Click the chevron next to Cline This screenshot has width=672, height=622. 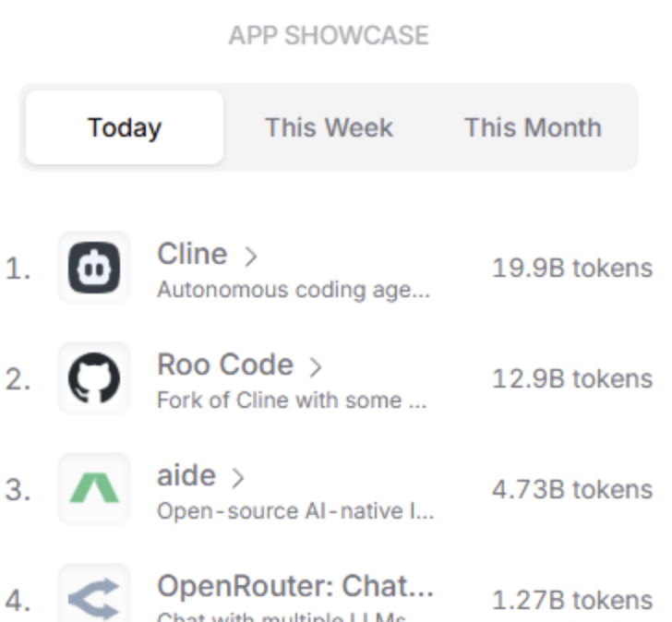tap(250, 256)
